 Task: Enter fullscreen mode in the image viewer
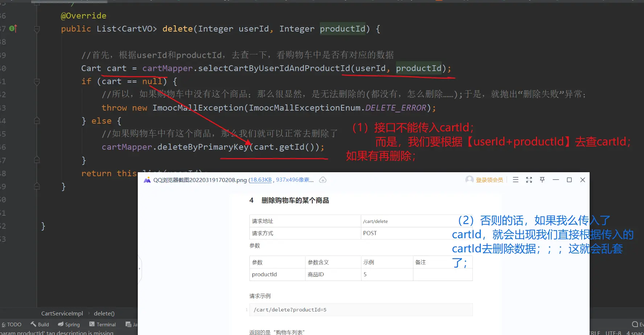[529, 180]
